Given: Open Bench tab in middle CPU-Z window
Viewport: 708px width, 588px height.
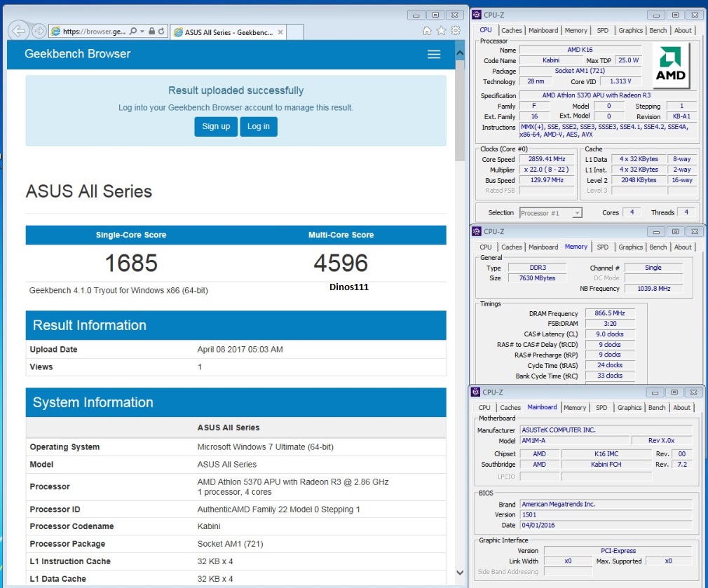Looking at the screenshot, I should pos(658,247).
